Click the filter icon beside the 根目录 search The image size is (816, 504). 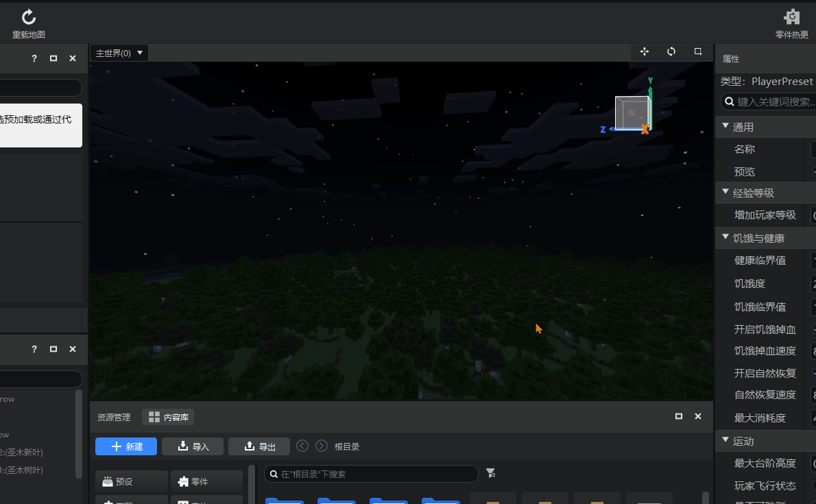490,473
